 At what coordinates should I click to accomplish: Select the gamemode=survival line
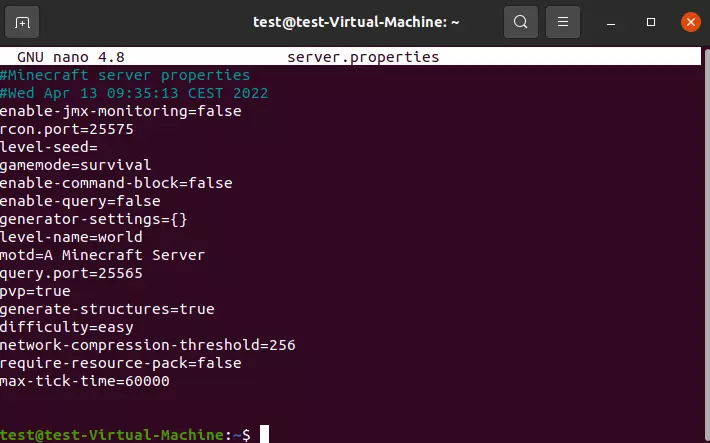[x=76, y=165]
